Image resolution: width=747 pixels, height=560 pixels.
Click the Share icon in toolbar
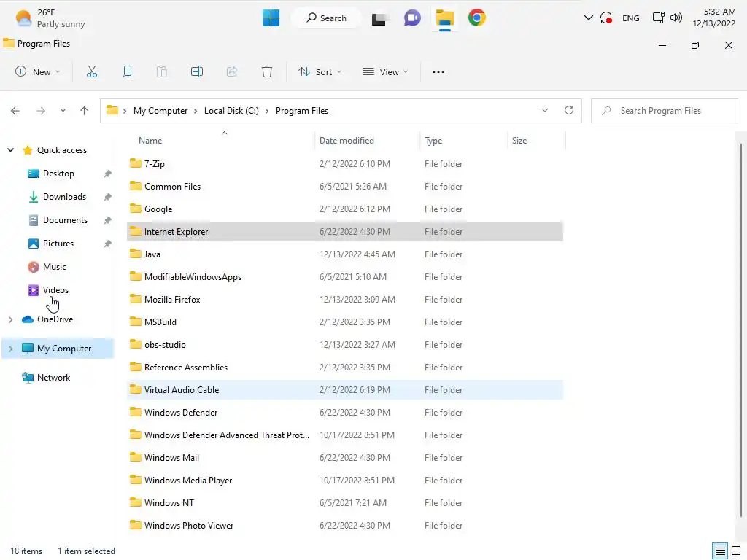coord(232,72)
